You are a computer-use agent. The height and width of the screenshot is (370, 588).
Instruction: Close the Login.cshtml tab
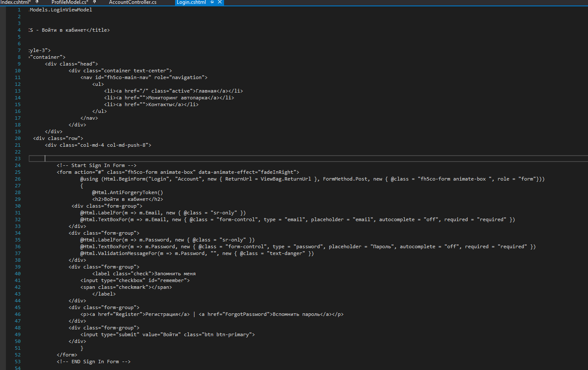pos(220,2)
